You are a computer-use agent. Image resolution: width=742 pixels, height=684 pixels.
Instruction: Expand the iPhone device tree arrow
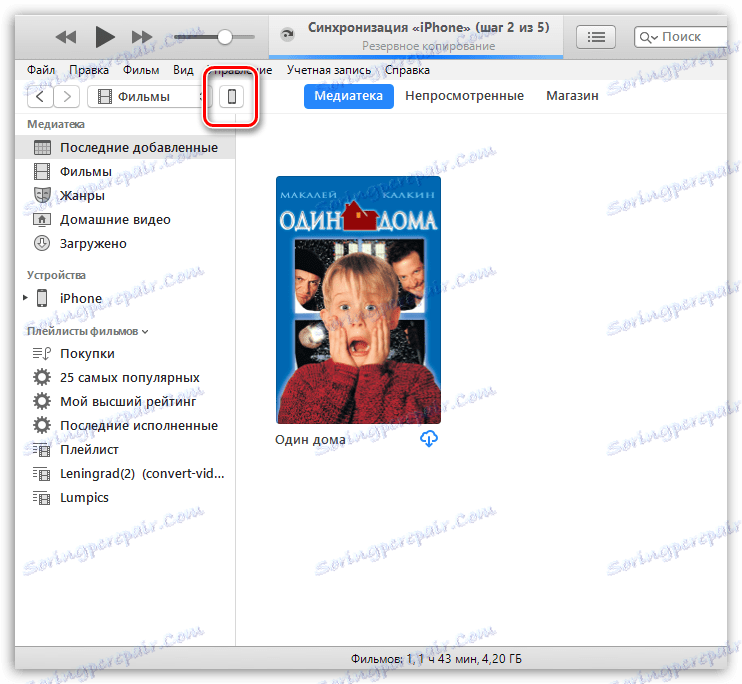coord(25,298)
